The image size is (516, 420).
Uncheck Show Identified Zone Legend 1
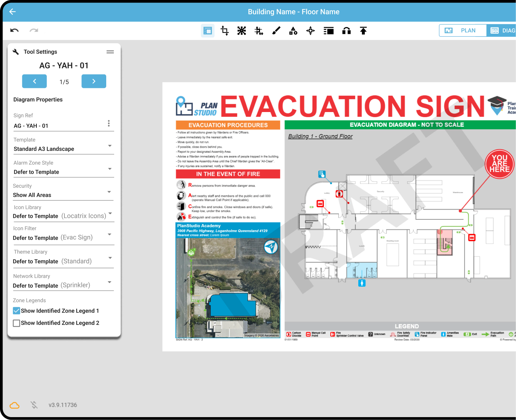point(16,310)
